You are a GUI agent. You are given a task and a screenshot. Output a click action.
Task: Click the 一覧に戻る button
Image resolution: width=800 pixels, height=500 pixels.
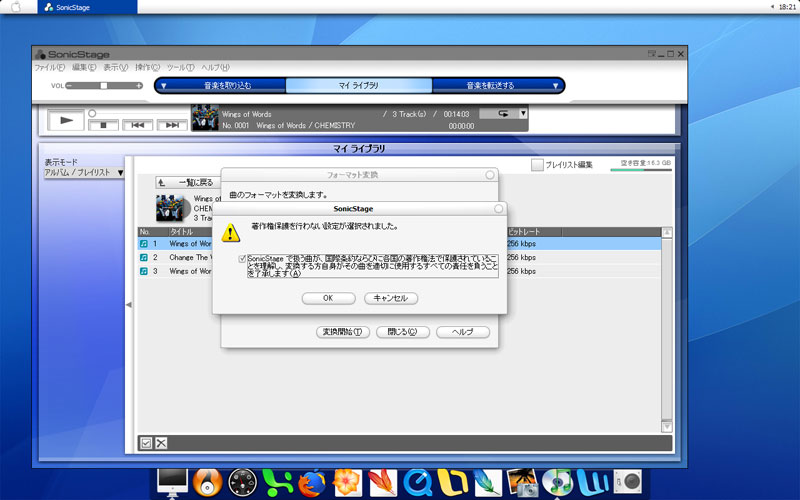tap(188, 182)
